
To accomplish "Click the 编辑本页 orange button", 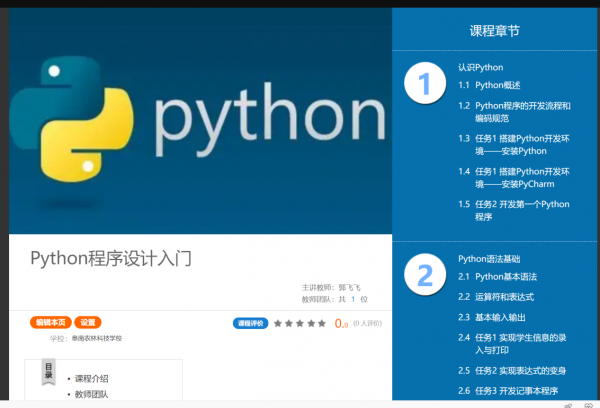I will 51,322.
